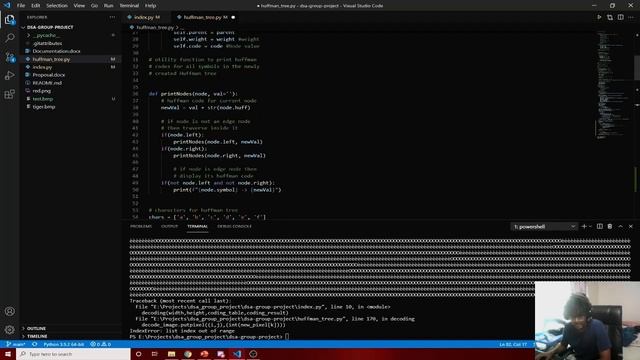Open the new terminal launch profile dropdown arrow
Image resolution: width=640 pixels, height=360 pixels.
(x=590, y=226)
